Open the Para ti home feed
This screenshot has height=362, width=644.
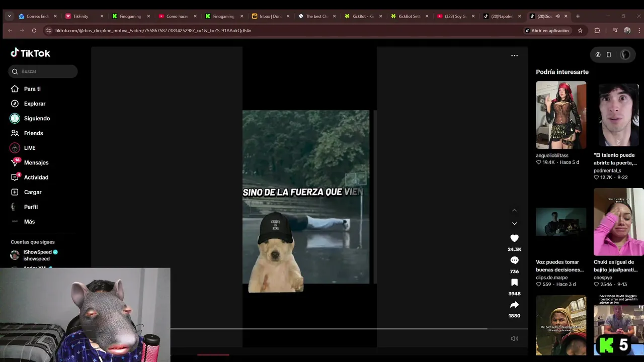click(x=32, y=89)
